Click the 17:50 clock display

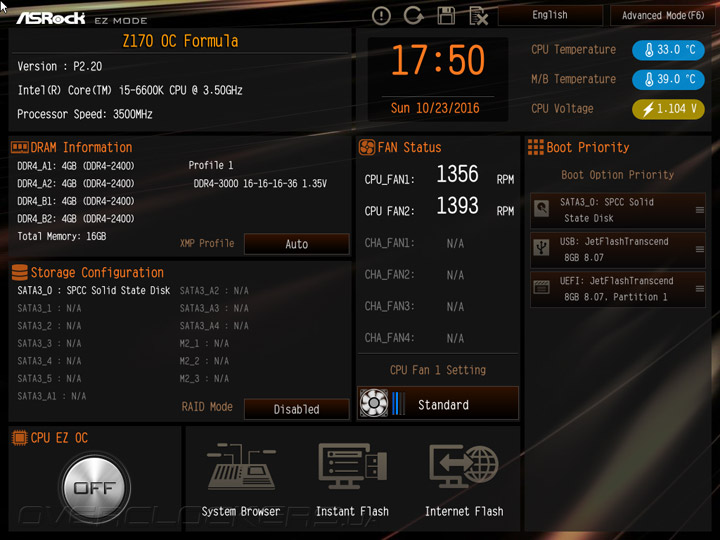(x=438, y=60)
